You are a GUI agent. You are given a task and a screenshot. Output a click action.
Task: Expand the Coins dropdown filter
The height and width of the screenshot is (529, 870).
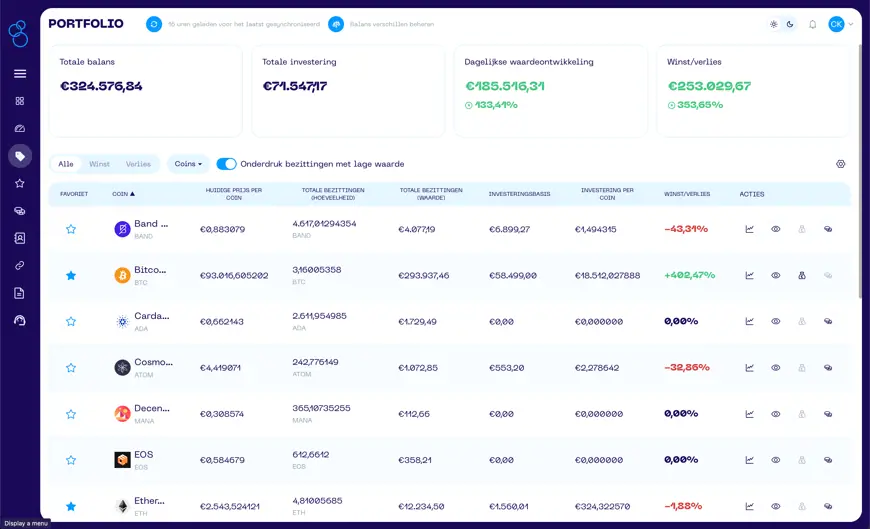coord(188,164)
